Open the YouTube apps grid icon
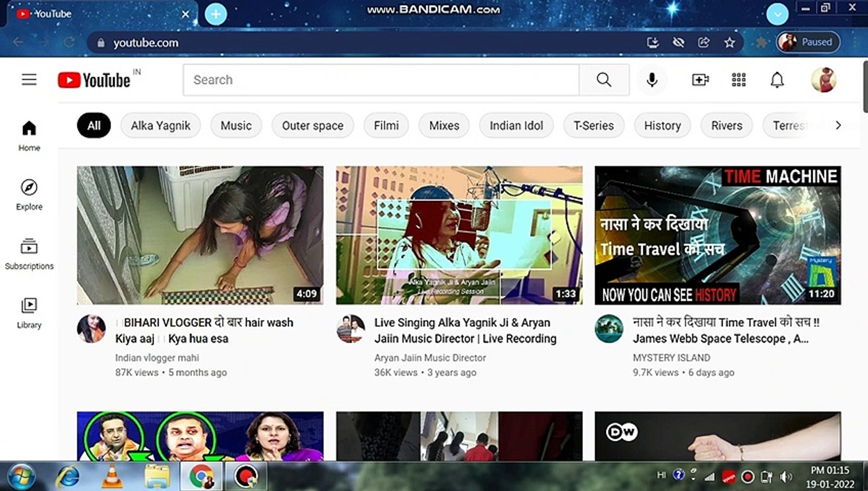Viewport: 868px width, 491px height. (738, 80)
